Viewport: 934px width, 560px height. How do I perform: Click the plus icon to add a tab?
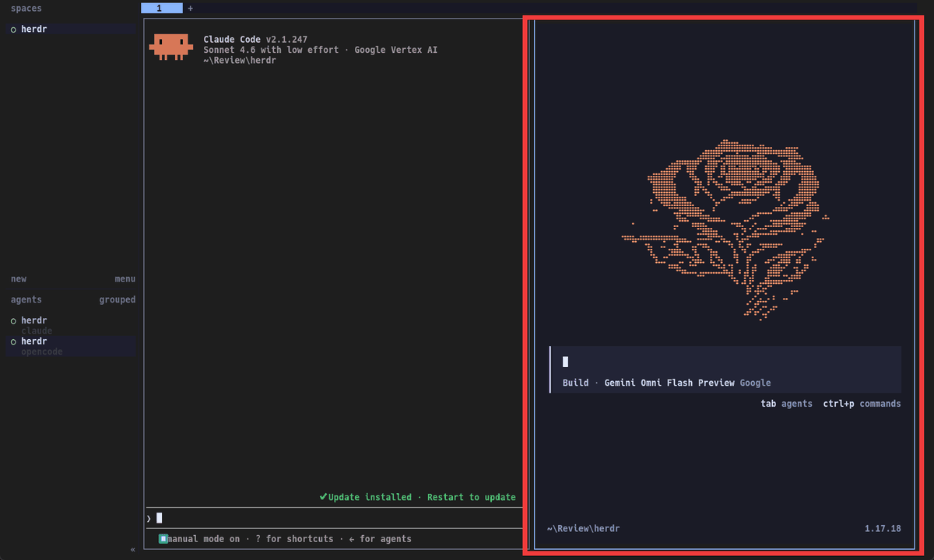(191, 9)
